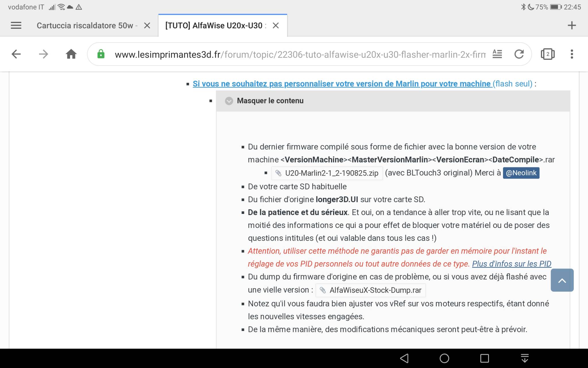Image resolution: width=588 pixels, height=368 pixels.
Task: Click the green padlock security icon
Action: pyautogui.click(x=101, y=54)
